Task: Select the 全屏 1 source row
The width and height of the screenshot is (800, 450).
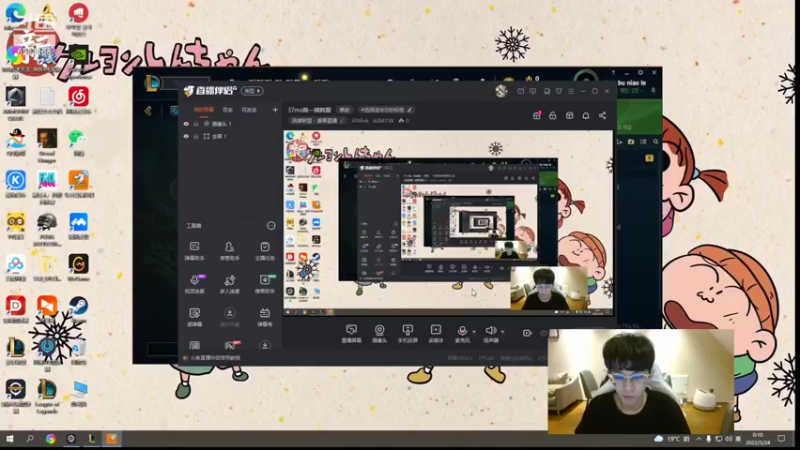Action: [x=230, y=136]
